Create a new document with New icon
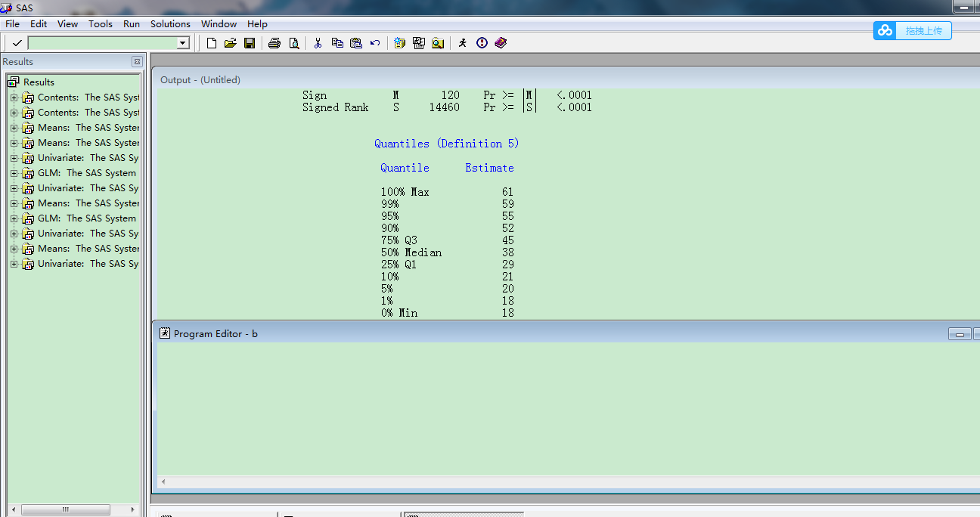This screenshot has width=980, height=517. coord(212,43)
